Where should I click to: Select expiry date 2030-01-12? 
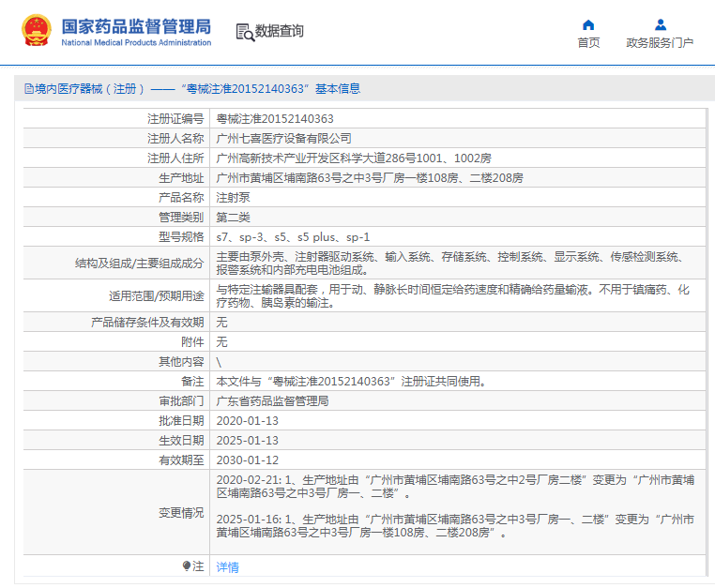pyautogui.click(x=247, y=460)
